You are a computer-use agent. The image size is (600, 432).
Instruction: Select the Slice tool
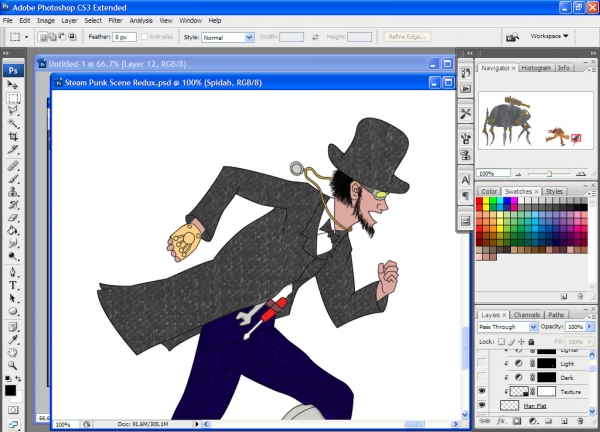click(13, 149)
